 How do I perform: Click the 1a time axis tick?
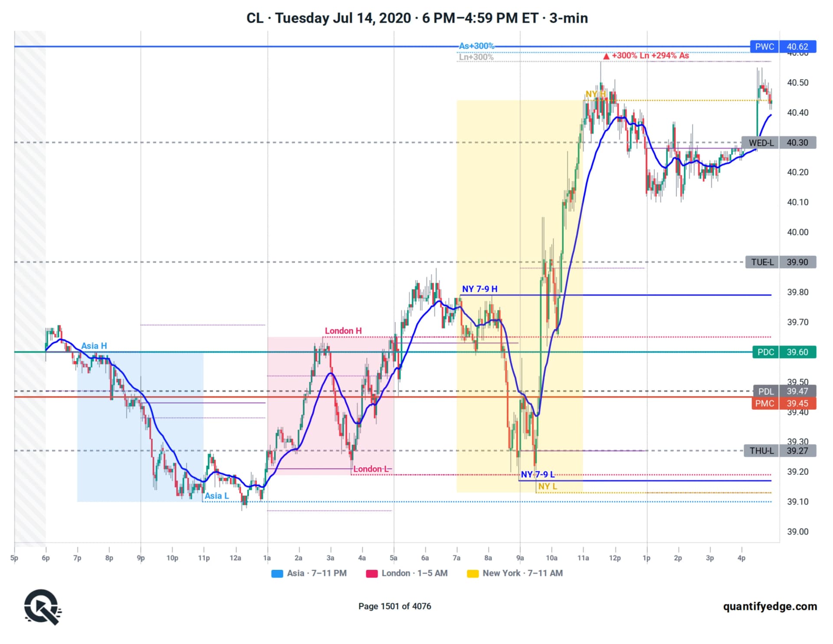tap(267, 558)
